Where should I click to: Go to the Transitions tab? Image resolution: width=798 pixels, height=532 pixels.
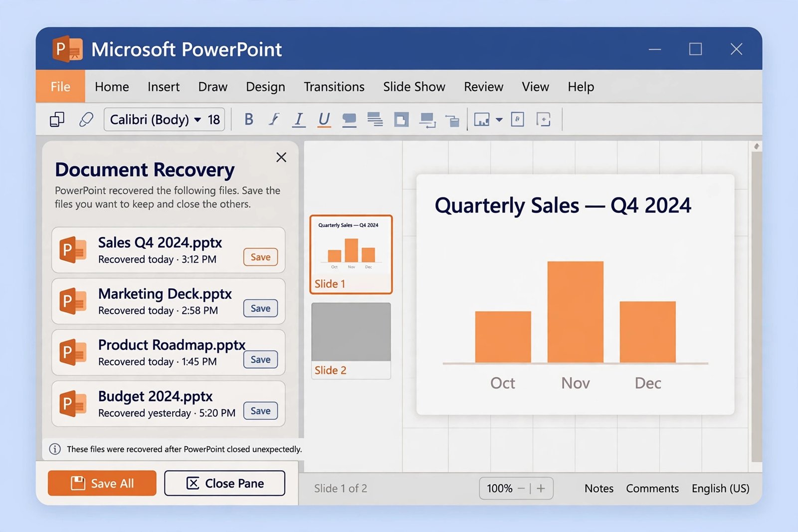(x=334, y=87)
